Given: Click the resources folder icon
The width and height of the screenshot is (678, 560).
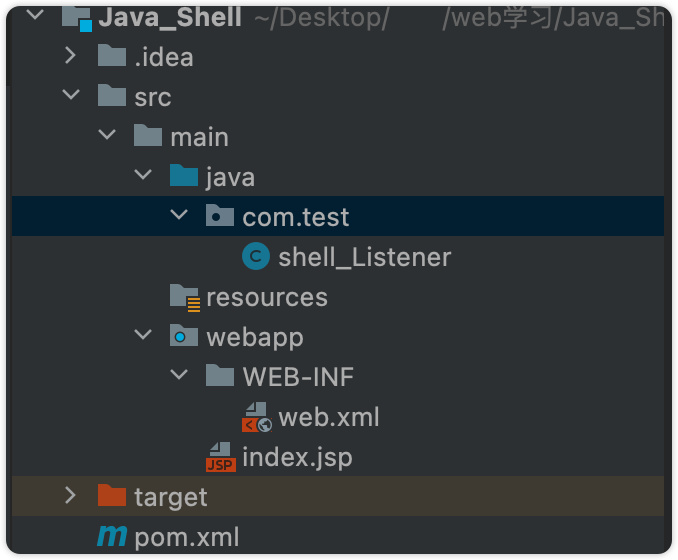Looking at the screenshot, I should pyautogui.click(x=184, y=297).
